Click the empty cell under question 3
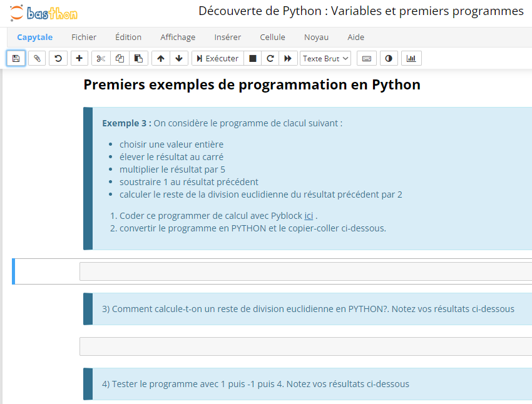 (x=305, y=346)
